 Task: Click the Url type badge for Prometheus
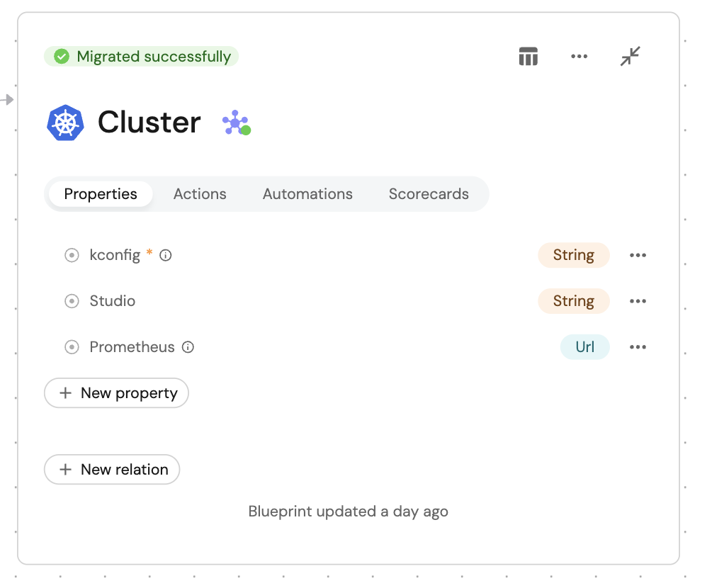click(584, 347)
